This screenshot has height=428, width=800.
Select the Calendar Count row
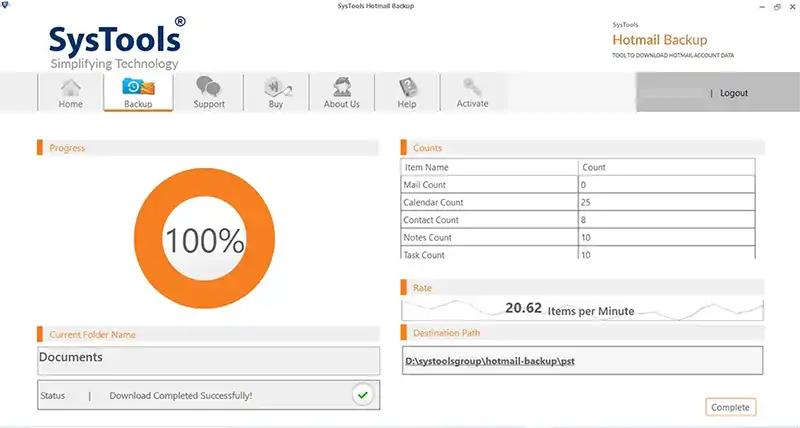(x=578, y=203)
